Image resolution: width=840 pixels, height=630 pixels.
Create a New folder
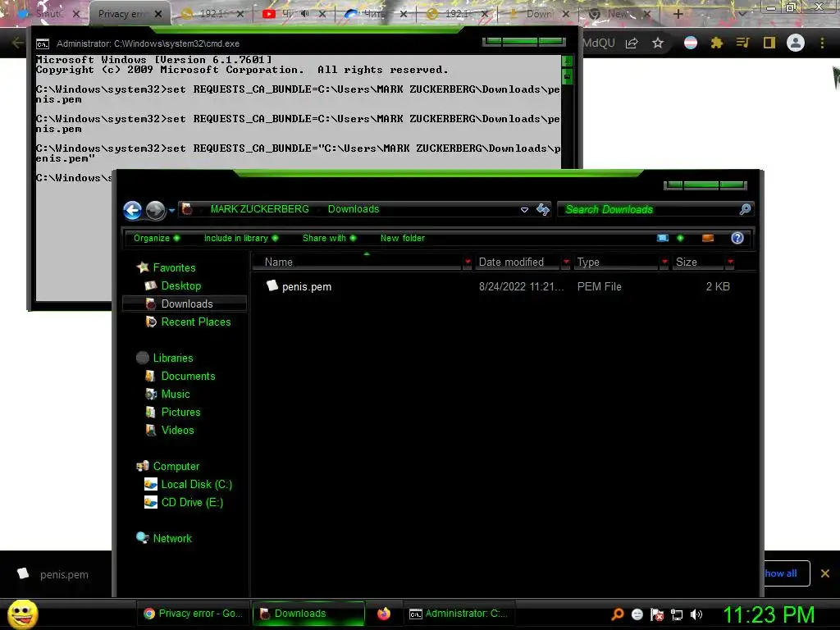[402, 238]
